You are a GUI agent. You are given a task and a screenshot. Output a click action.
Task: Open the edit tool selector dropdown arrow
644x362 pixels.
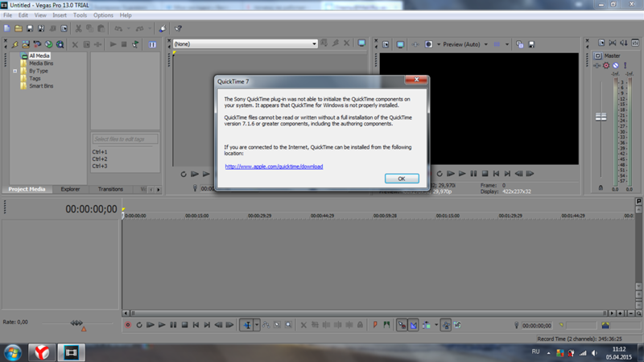click(257, 325)
